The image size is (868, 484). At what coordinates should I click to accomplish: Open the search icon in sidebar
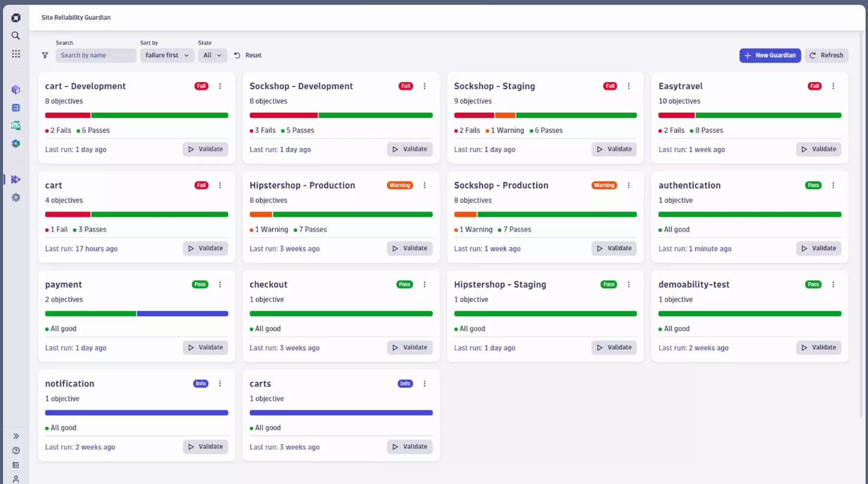(16, 36)
